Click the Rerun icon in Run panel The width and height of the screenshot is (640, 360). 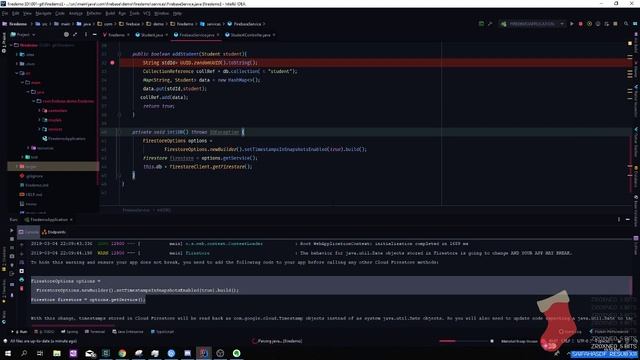[x=12, y=231]
